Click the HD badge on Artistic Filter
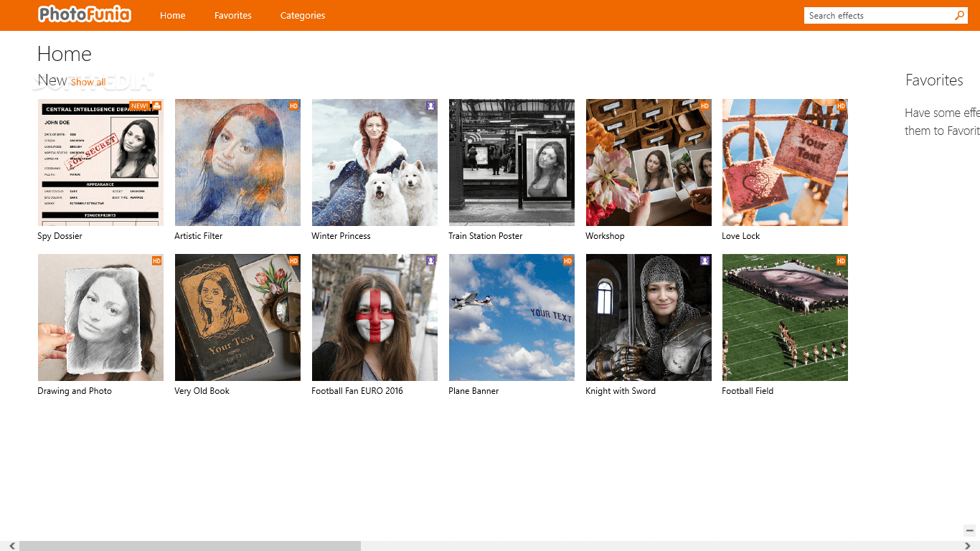Screen dimensions: 980x551 pyautogui.click(x=293, y=106)
